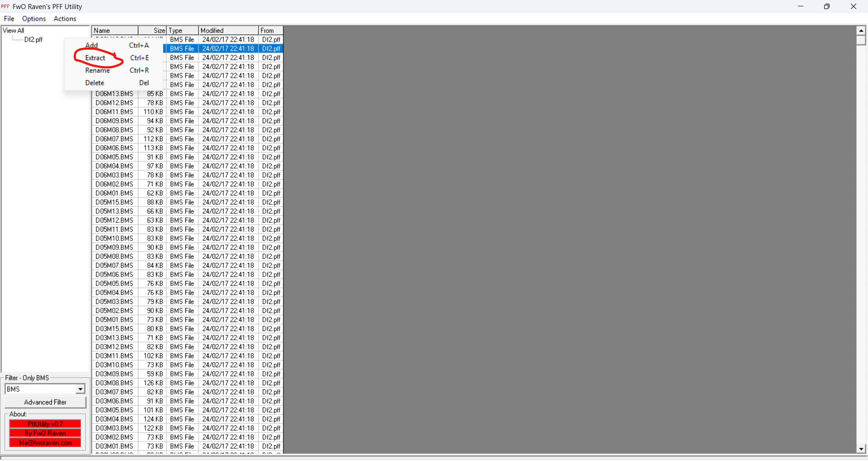Open the BMS filter dropdown
The image size is (868, 461).
(80, 389)
